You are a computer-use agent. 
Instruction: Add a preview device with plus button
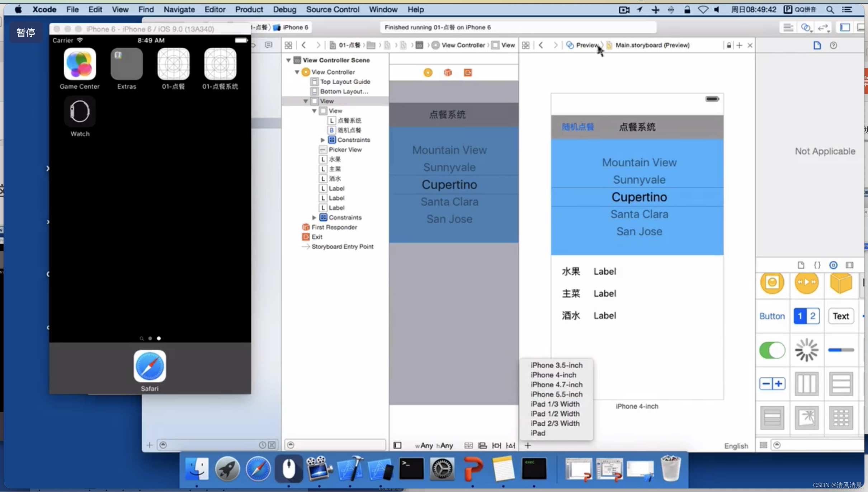click(x=528, y=445)
